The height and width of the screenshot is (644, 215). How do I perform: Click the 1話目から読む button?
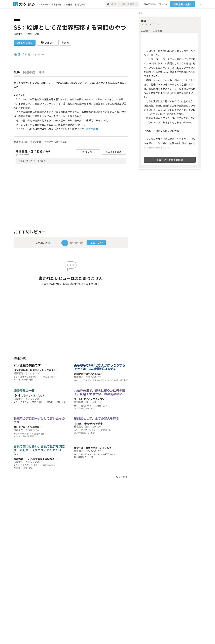[x=24, y=43]
